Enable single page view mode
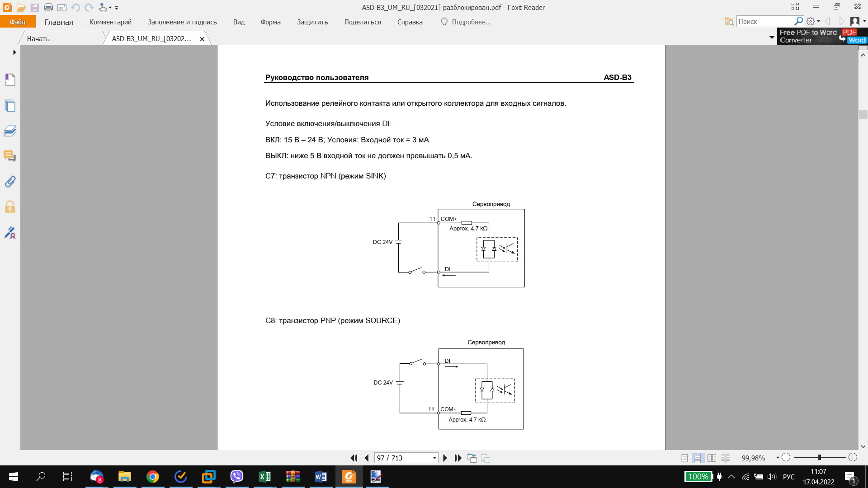 point(684,458)
